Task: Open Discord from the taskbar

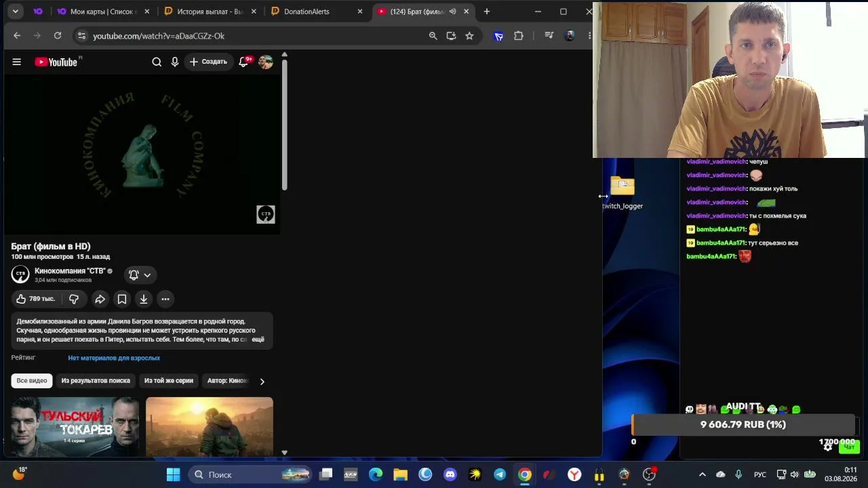Action: [450, 474]
